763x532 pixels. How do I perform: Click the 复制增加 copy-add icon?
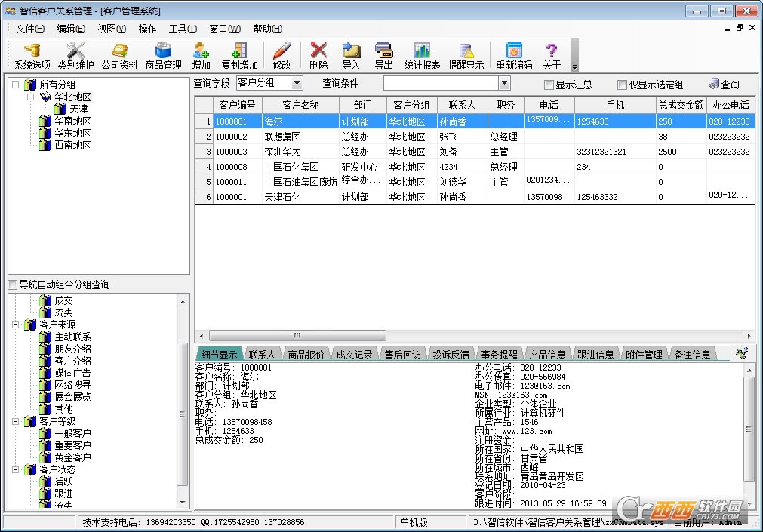pyautogui.click(x=239, y=56)
